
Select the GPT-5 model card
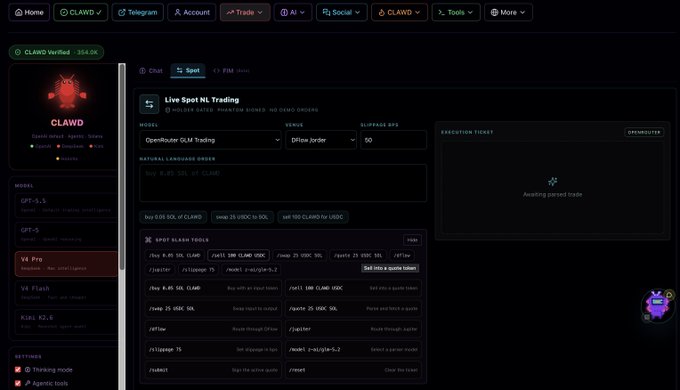tap(66, 234)
